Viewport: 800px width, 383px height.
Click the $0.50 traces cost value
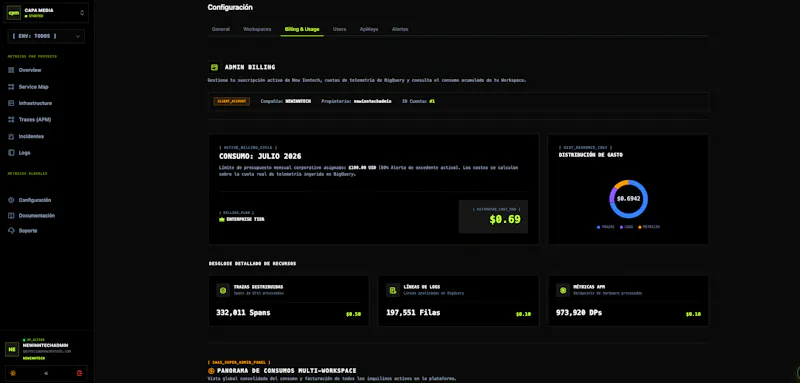tap(353, 314)
